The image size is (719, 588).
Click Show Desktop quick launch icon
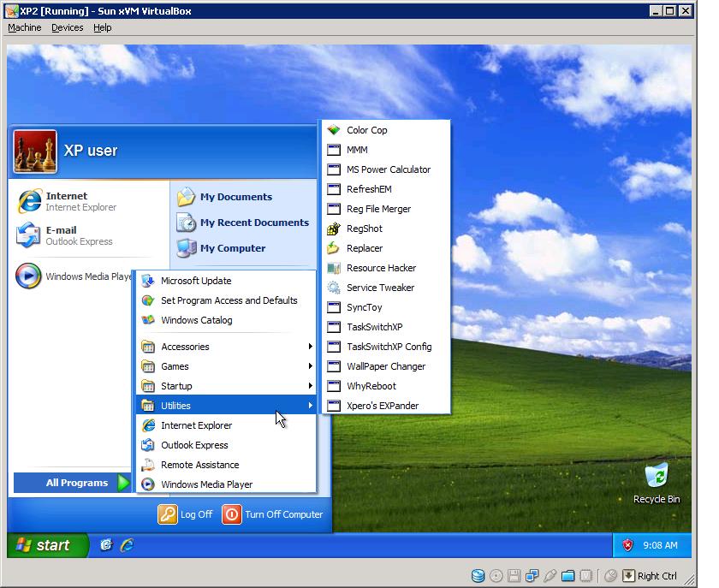coord(106,545)
